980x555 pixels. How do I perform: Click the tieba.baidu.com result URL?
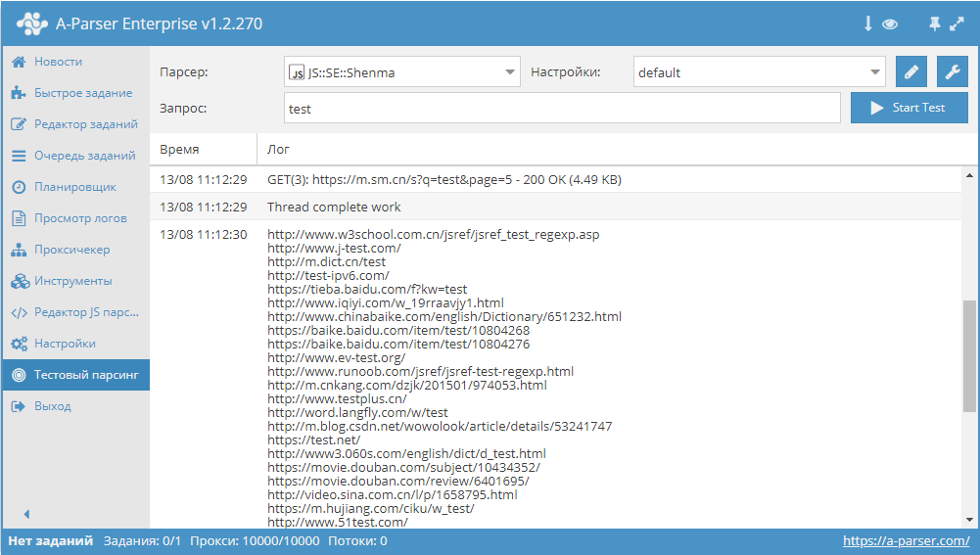point(367,290)
